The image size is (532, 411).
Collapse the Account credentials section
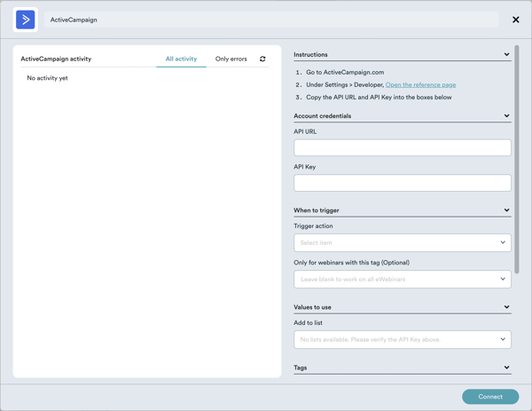point(506,116)
